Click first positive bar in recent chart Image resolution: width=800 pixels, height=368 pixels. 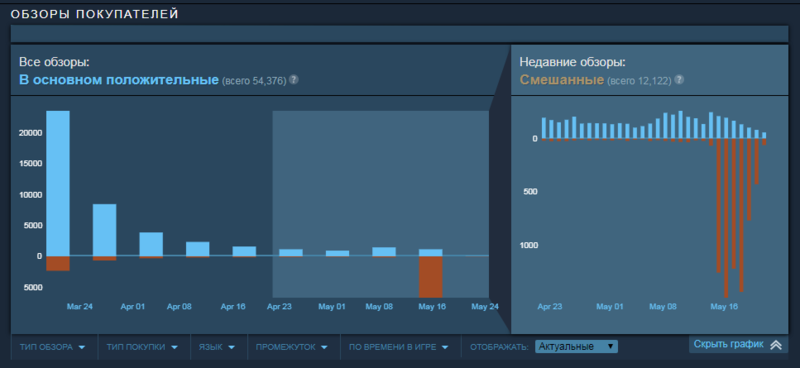544,128
